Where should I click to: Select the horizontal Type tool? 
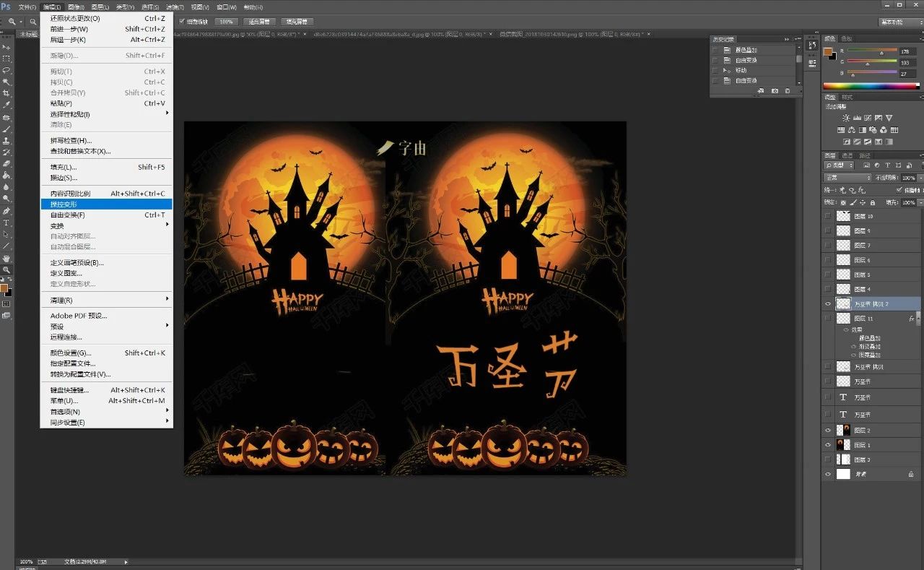pyautogui.click(x=6, y=223)
